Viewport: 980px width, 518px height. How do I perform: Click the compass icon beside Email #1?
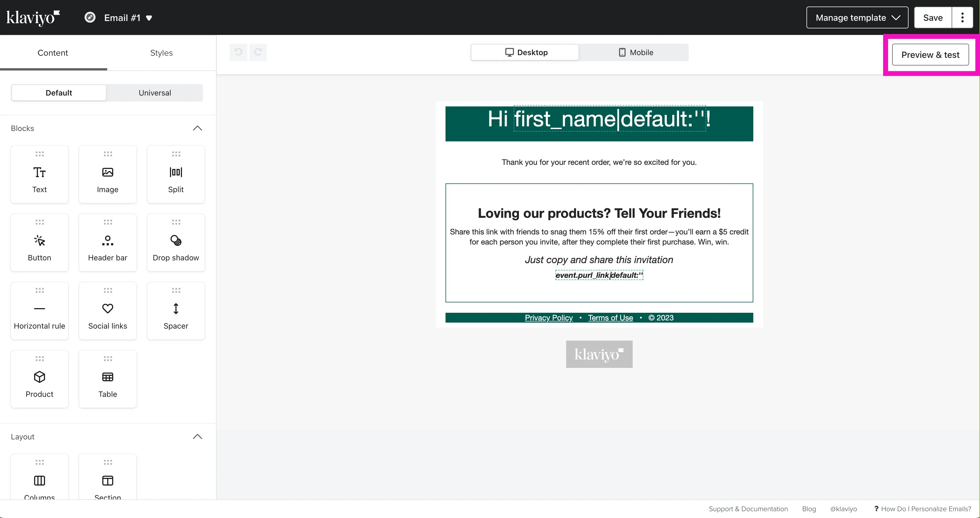coord(90,17)
